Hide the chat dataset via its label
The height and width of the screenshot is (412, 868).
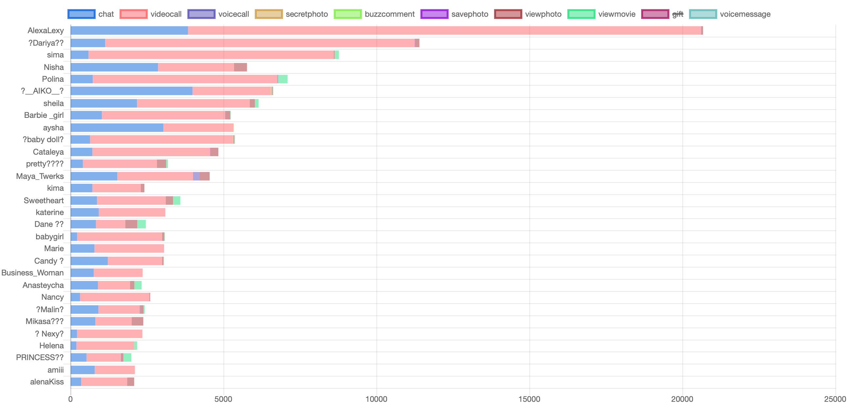click(x=106, y=14)
